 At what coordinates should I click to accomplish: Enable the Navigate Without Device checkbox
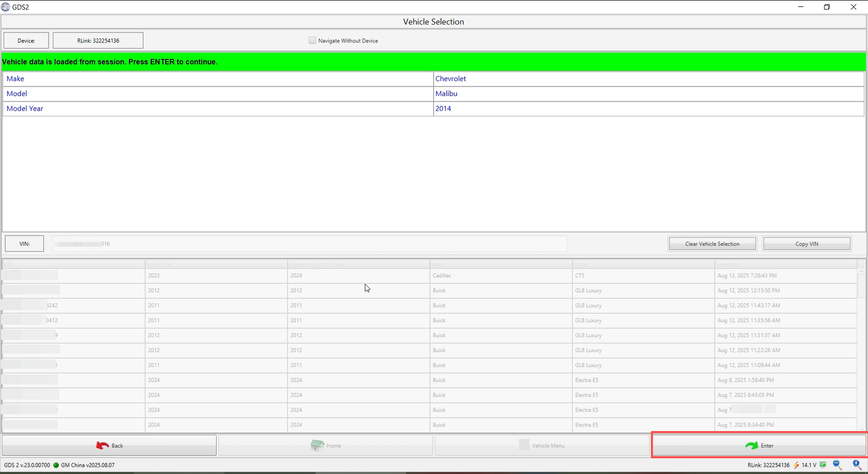(312, 40)
